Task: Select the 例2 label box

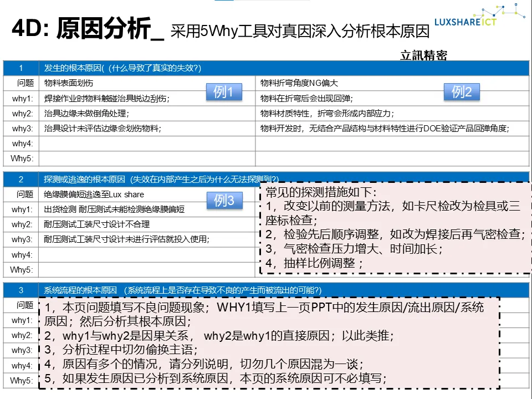Action: click(x=462, y=91)
